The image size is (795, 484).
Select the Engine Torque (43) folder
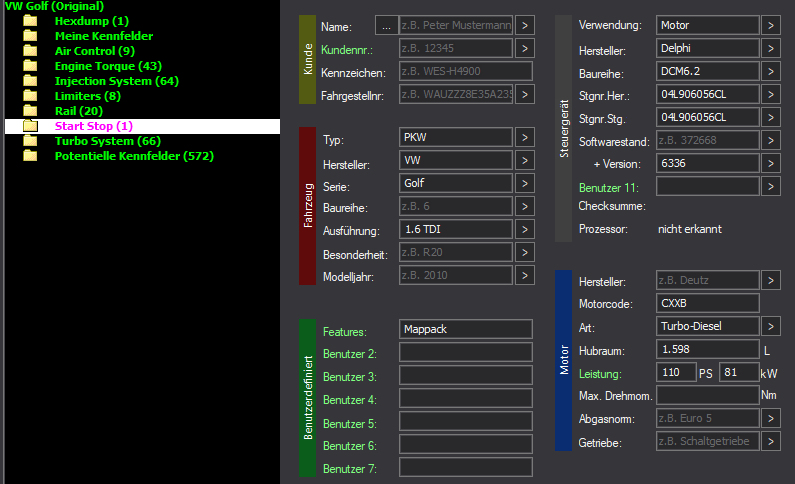[x=108, y=66]
